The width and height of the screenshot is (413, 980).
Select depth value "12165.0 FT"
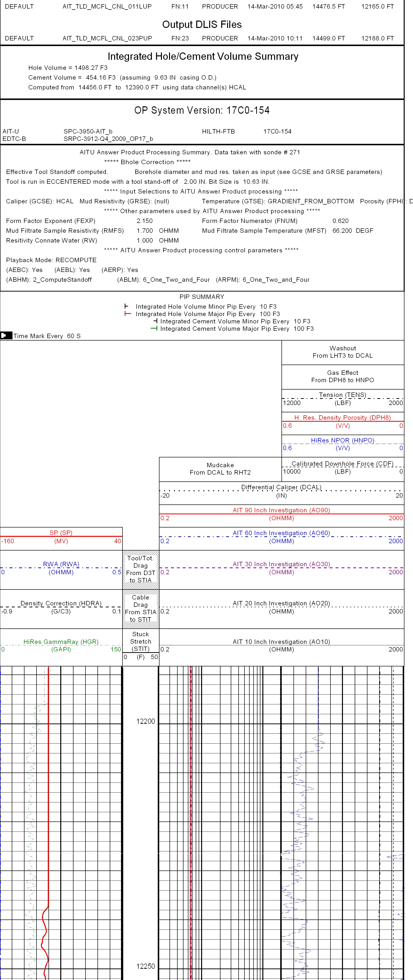click(378, 6)
